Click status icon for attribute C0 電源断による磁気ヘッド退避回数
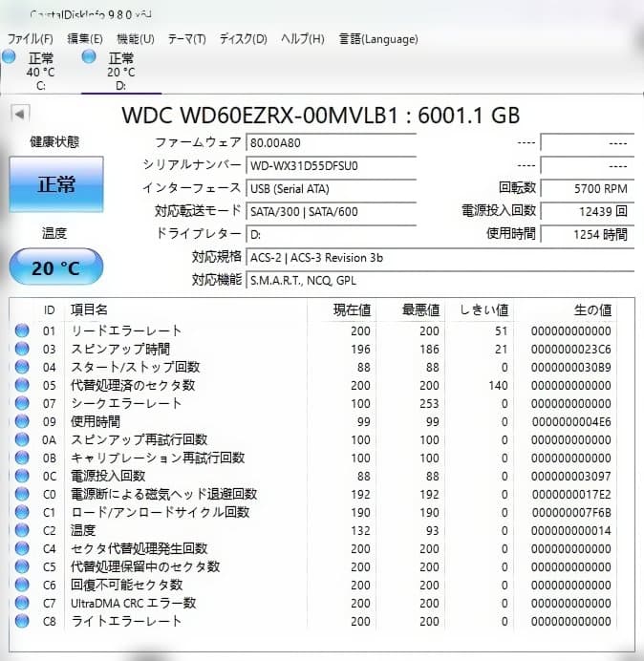This screenshot has height=661, width=644. (x=22, y=494)
